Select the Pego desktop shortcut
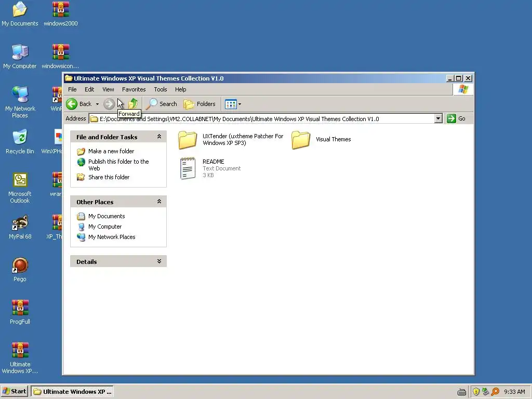 (x=20, y=270)
